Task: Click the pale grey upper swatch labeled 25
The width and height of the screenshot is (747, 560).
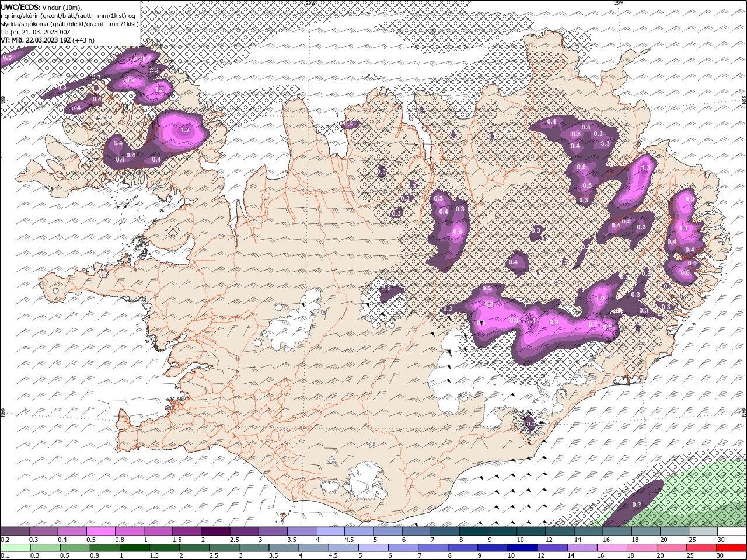Action: [x=703, y=531]
